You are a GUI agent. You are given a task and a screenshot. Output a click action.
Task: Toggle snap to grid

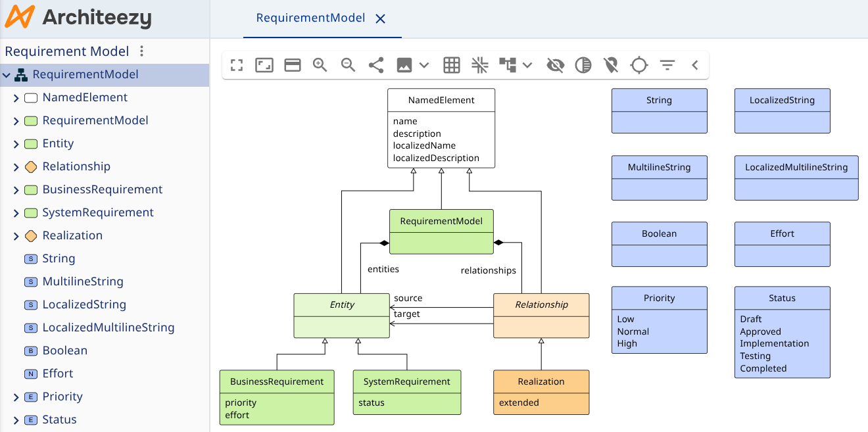tap(479, 64)
